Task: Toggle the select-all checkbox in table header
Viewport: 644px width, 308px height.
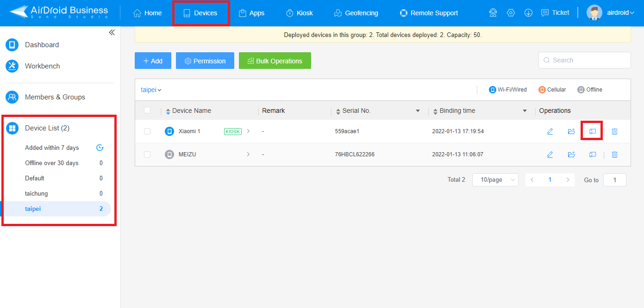Action: pos(147,110)
